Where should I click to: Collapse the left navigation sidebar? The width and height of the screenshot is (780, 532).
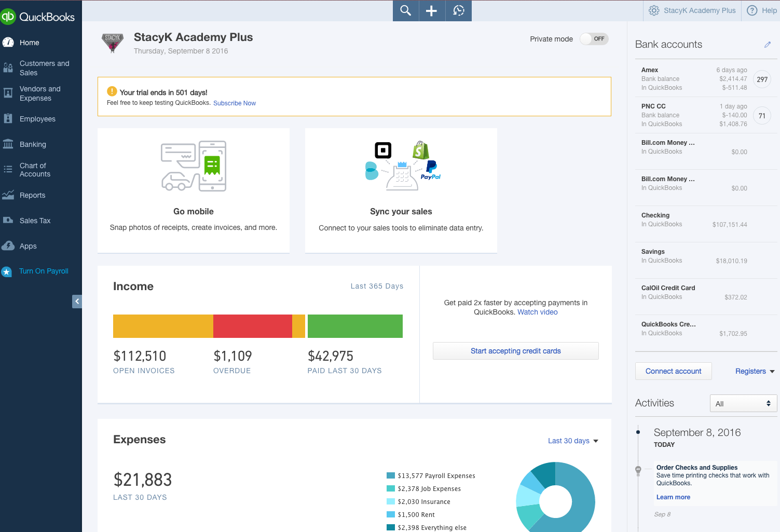77,301
